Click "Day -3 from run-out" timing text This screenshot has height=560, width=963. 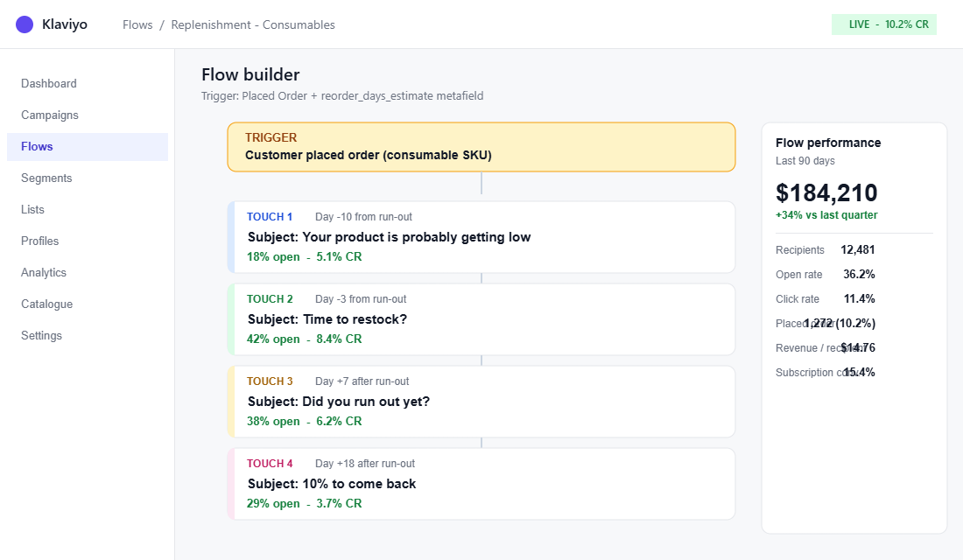coord(361,299)
